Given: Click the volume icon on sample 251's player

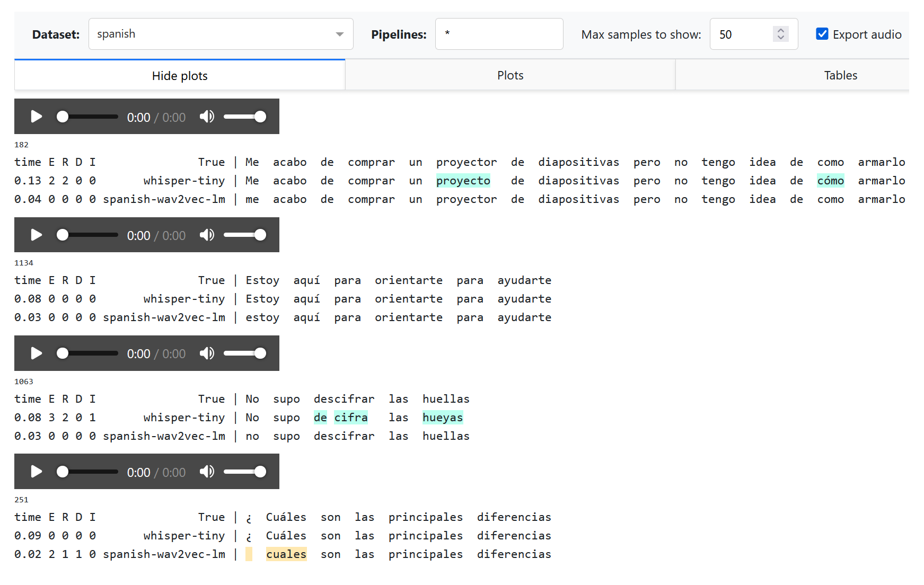Looking at the screenshot, I should coord(207,471).
